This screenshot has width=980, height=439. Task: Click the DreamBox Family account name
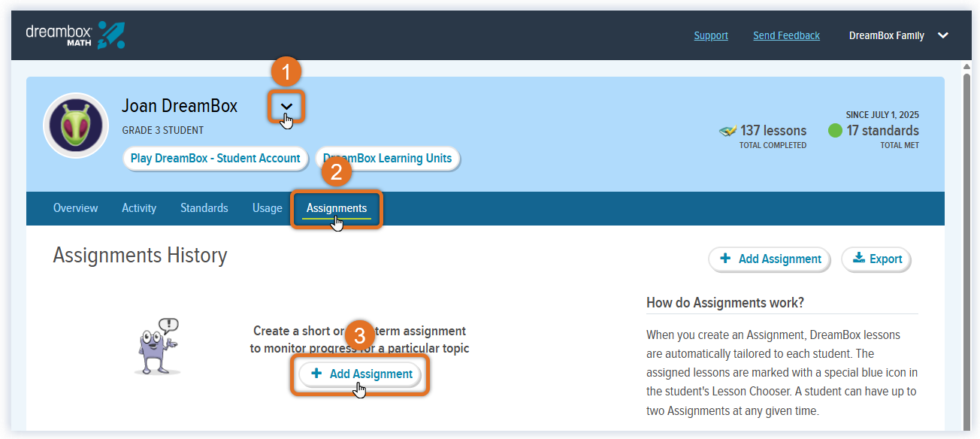click(887, 35)
